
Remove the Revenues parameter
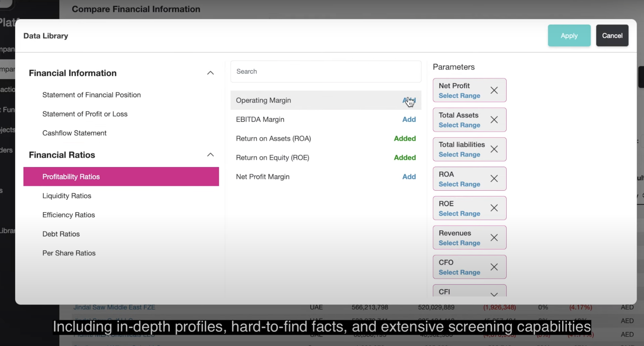(x=494, y=238)
